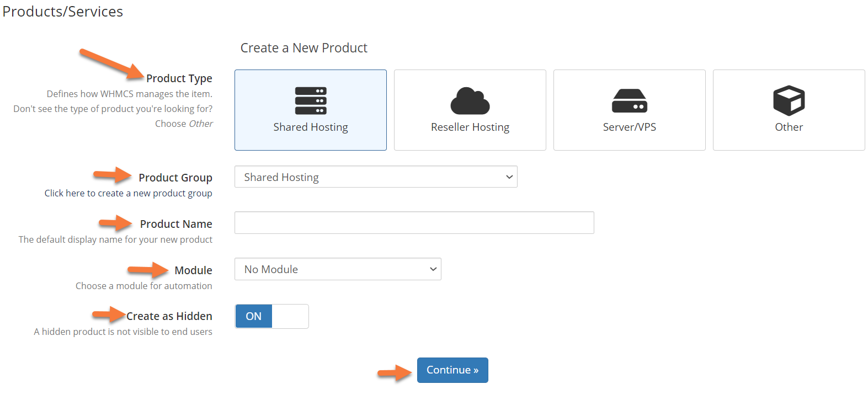Click the white side of the hidden toggle
868x400 pixels.
point(290,316)
